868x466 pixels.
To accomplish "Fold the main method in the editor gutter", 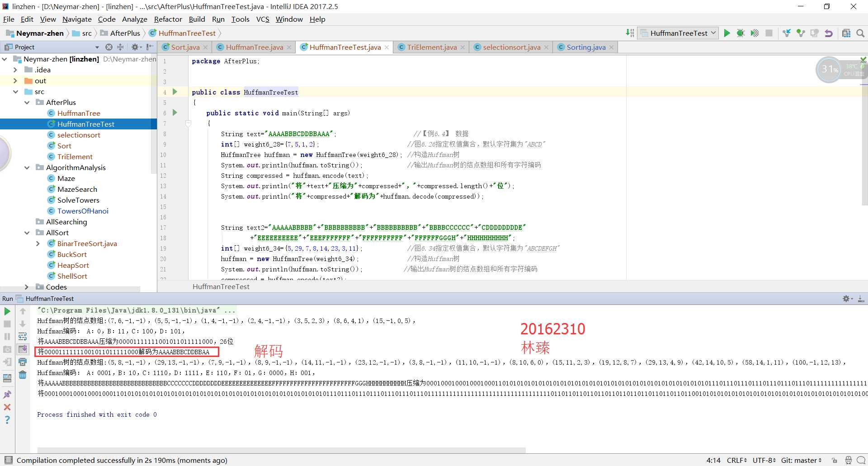I will 189,123.
